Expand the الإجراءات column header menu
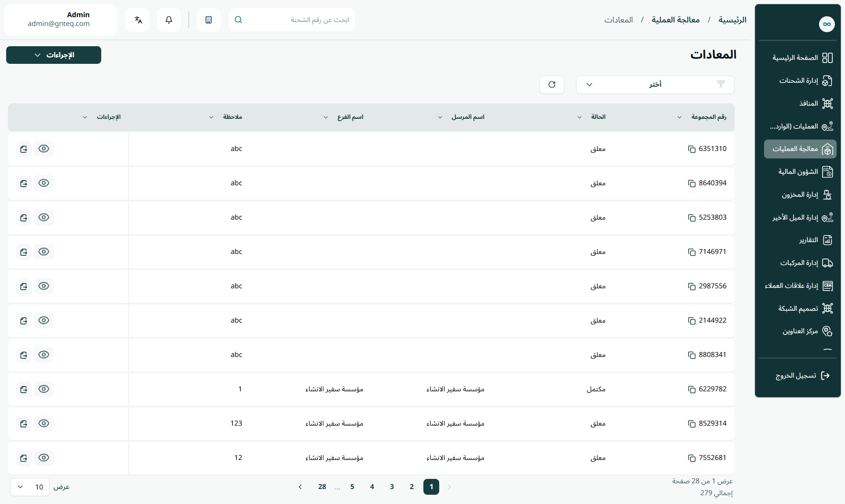The image size is (845, 504). [85, 117]
